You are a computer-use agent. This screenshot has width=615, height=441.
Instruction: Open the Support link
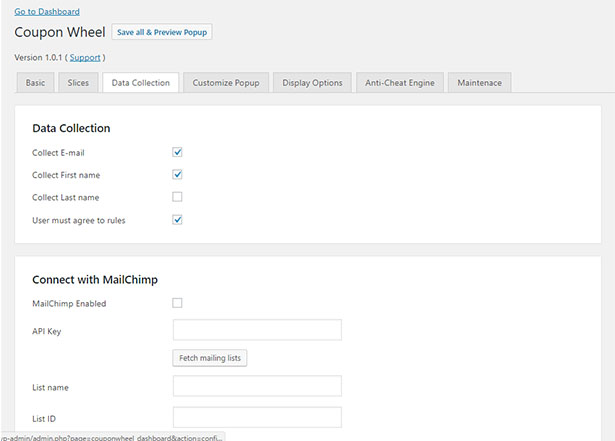85,58
